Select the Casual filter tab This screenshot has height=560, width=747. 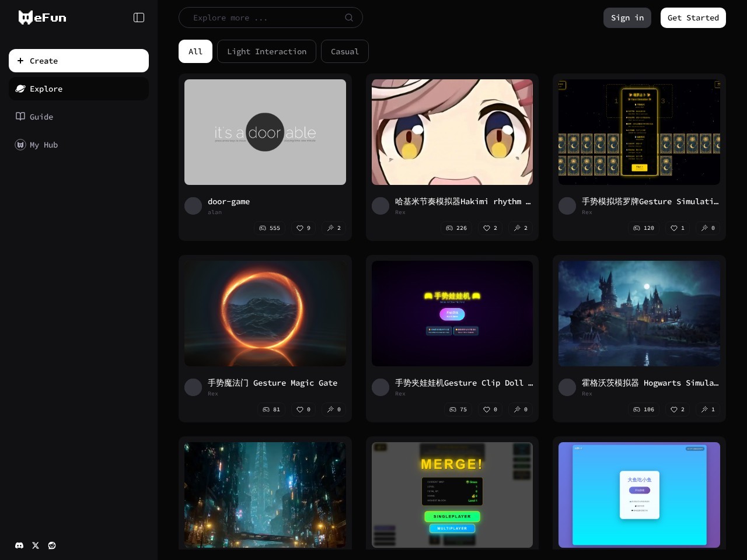click(x=345, y=51)
